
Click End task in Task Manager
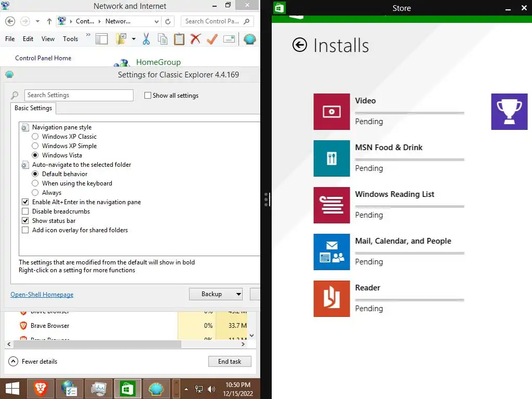(230, 362)
